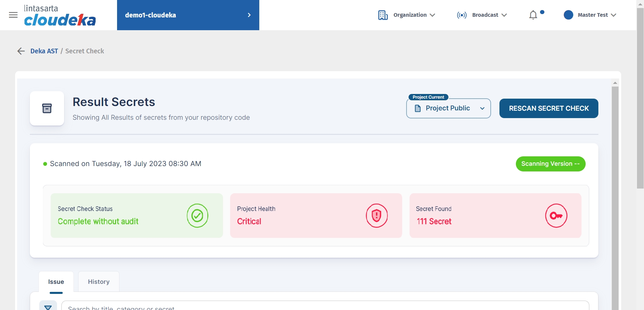Click the back arrow beside Deka AST

click(21, 51)
